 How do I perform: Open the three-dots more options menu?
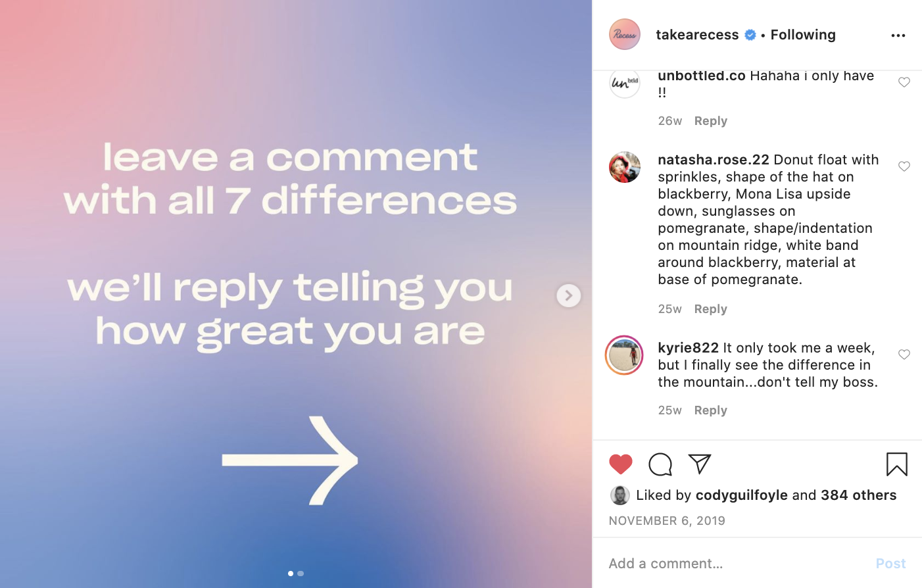point(898,36)
